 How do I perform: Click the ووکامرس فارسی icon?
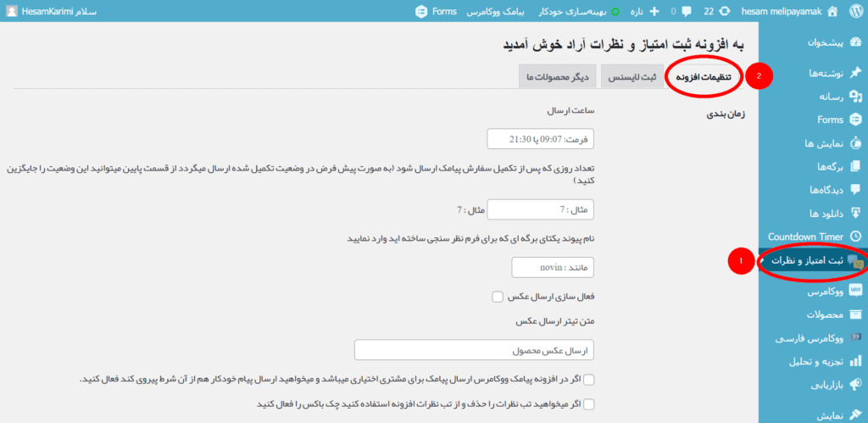point(856,337)
